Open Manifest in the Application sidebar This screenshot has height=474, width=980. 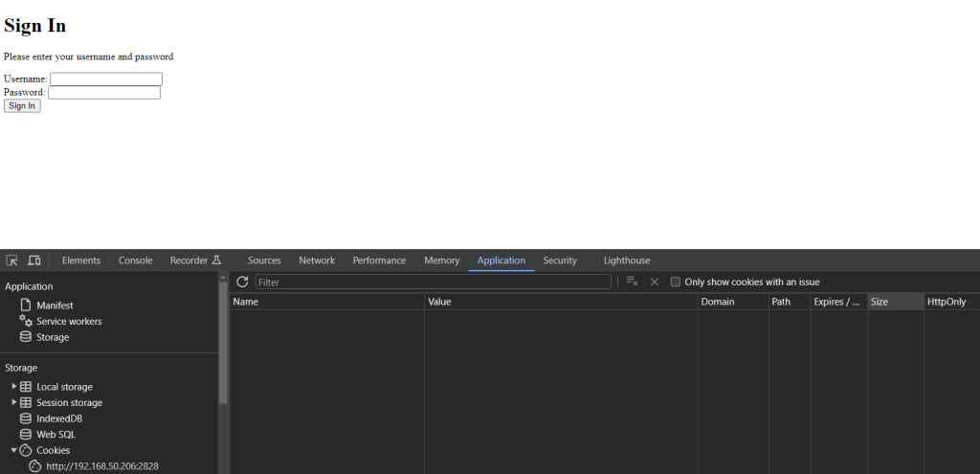click(x=55, y=305)
